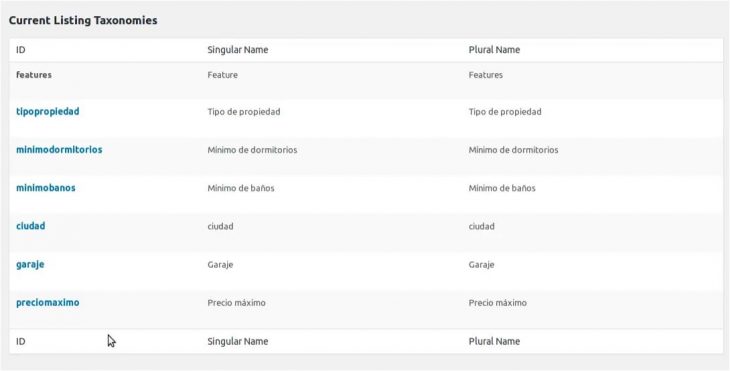The image size is (730, 371).
Task: Click the ciudad taxonomy ID link
Action: tap(31, 226)
